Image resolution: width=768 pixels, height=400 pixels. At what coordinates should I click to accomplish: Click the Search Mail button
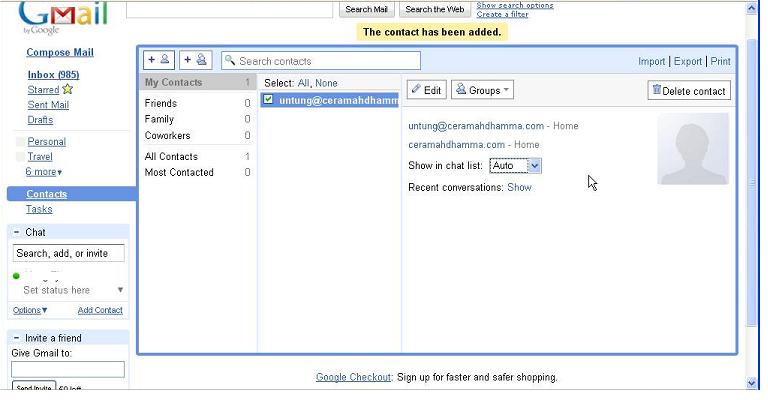point(365,9)
